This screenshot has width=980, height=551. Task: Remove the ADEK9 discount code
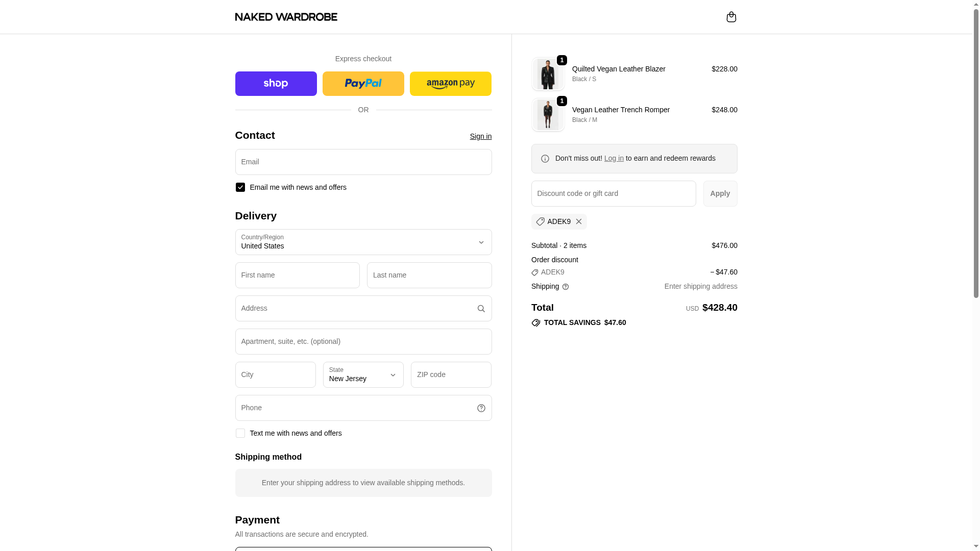click(x=578, y=221)
